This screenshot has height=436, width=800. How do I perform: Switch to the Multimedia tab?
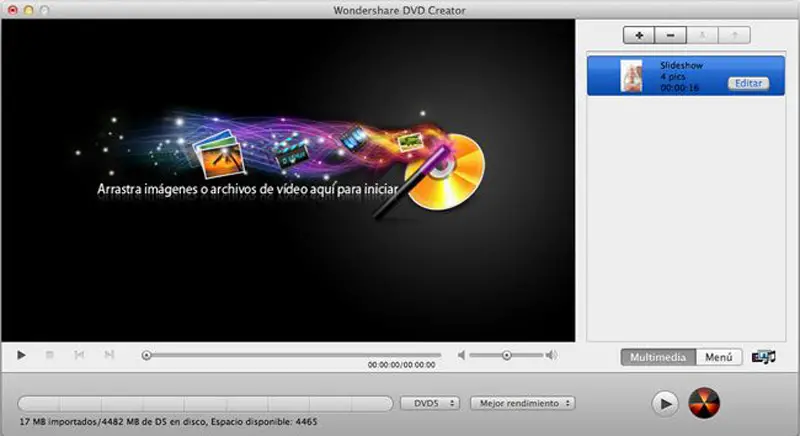(x=658, y=357)
